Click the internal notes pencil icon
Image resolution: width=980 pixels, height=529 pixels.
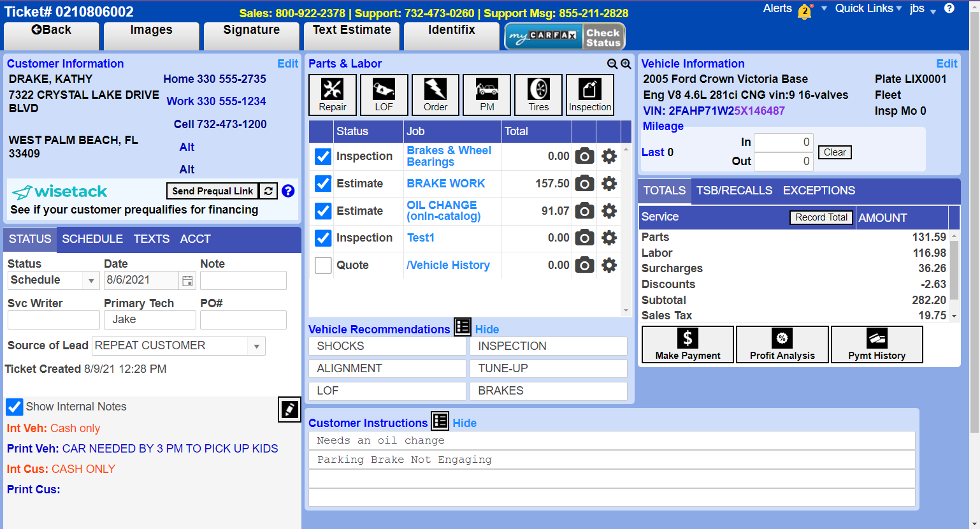[x=289, y=410]
